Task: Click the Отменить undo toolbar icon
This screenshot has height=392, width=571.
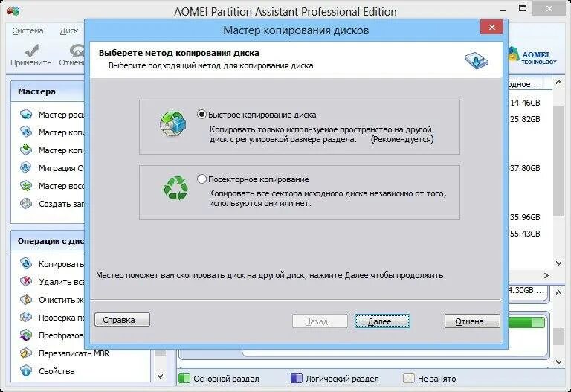Action: coord(77,51)
